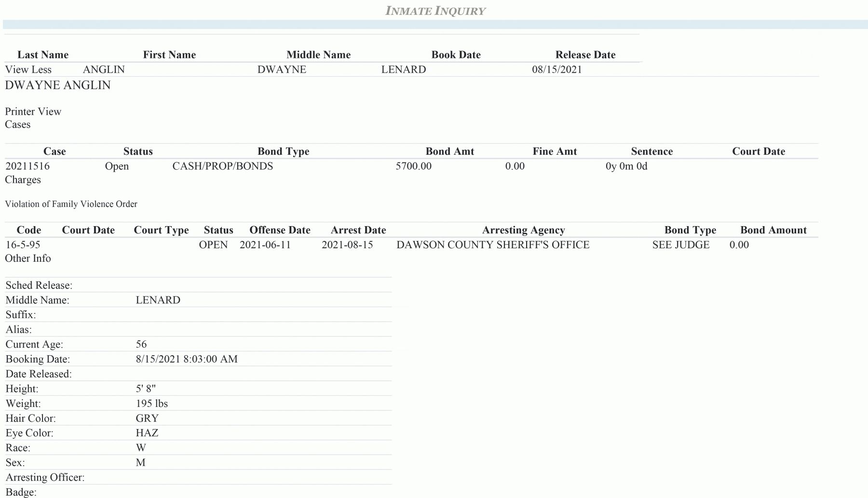Click the SEE JUDGE bond type value
Viewport: 868px width, 498px height.
pos(680,245)
